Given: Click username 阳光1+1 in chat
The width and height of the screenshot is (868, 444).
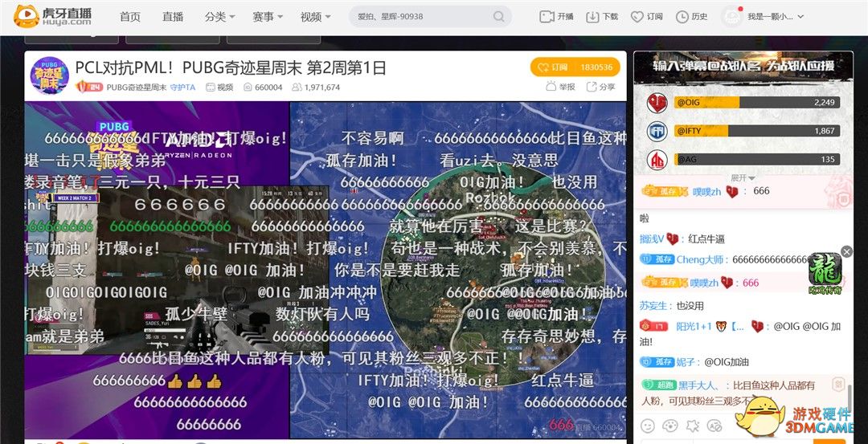Looking at the screenshot, I should 694,326.
